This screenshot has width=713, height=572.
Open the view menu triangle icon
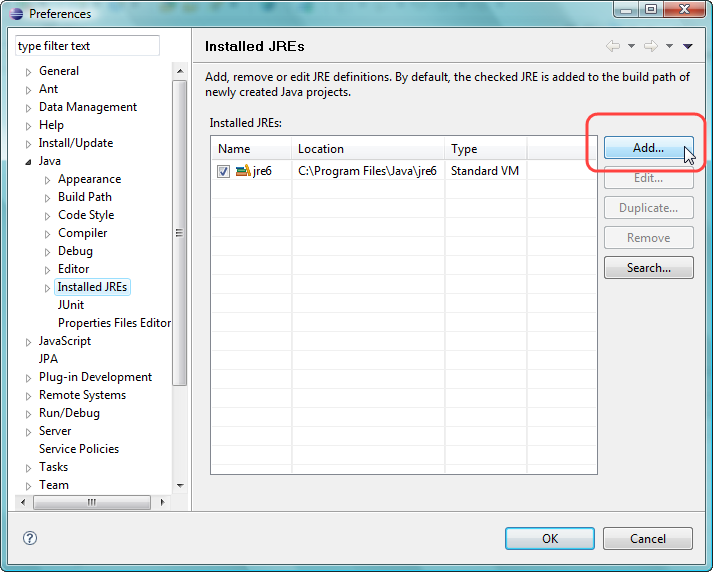click(688, 46)
